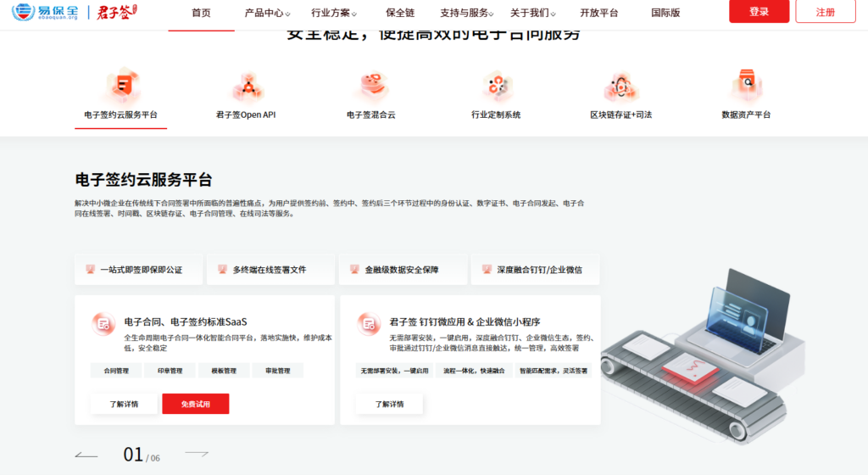Click the icon beside 深度融合钉钉/企业微信
This screenshot has width=868, height=475.
tap(487, 269)
